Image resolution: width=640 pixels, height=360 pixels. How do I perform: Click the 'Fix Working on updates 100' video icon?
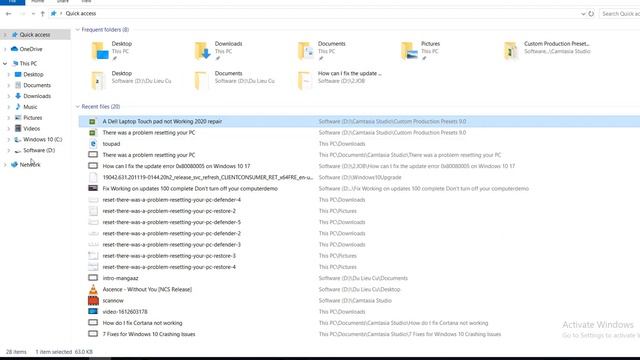click(93, 188)
